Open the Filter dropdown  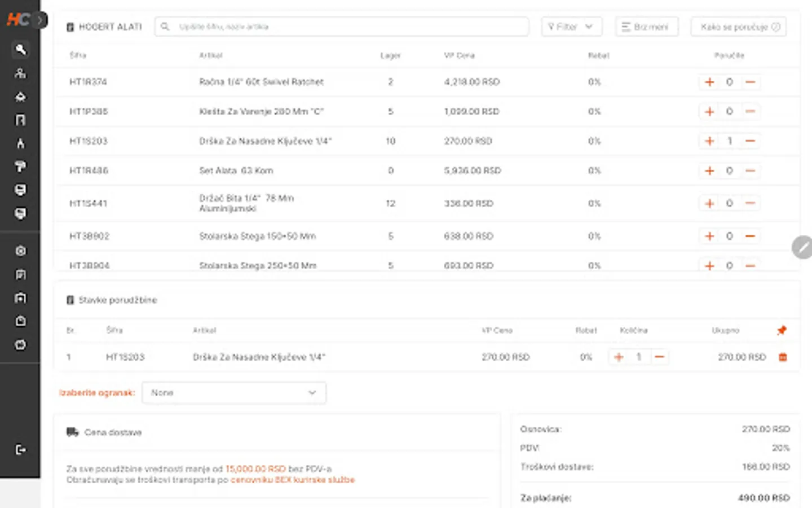571,27
